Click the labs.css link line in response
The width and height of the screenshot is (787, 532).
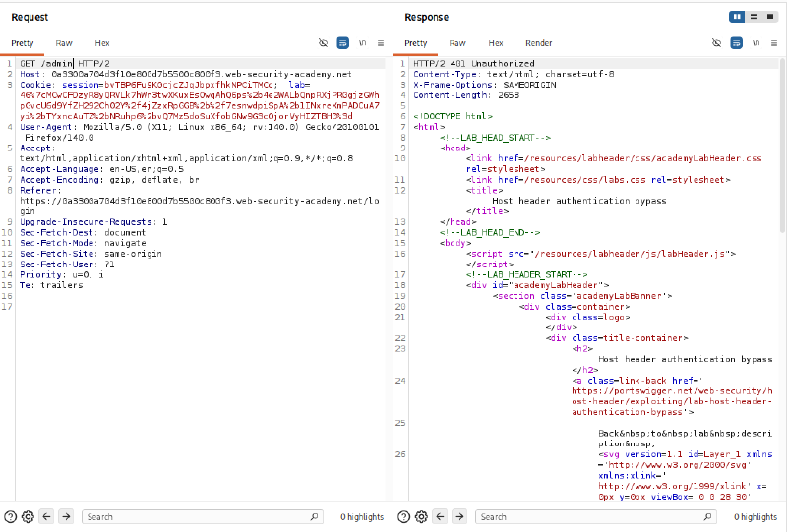(x=598, y=180)
